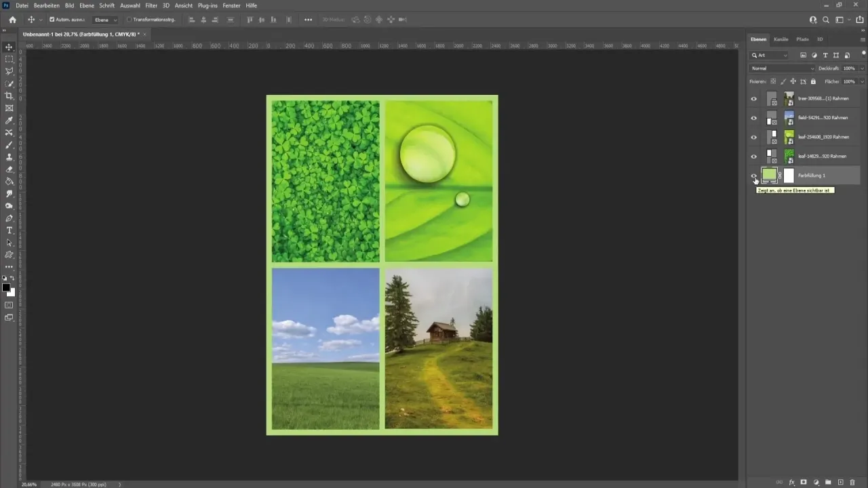Screen dimensions: 868x488
Task: Open the blend mode Normal dropdown
Action: point(782,68)
